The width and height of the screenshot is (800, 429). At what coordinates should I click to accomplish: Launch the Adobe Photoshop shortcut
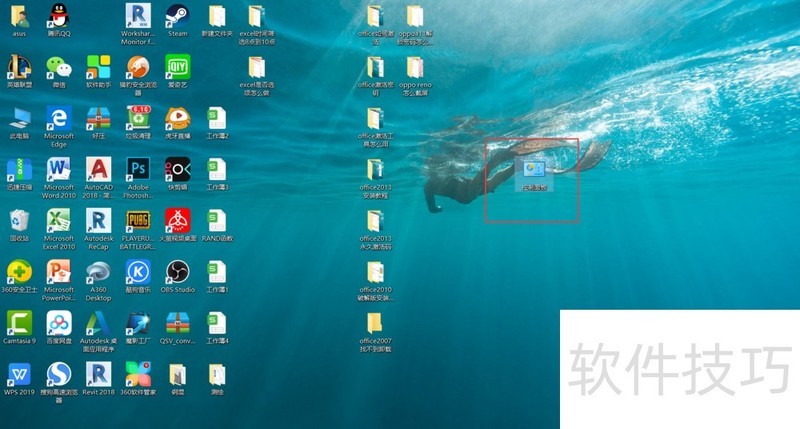[x=138, y=170]
